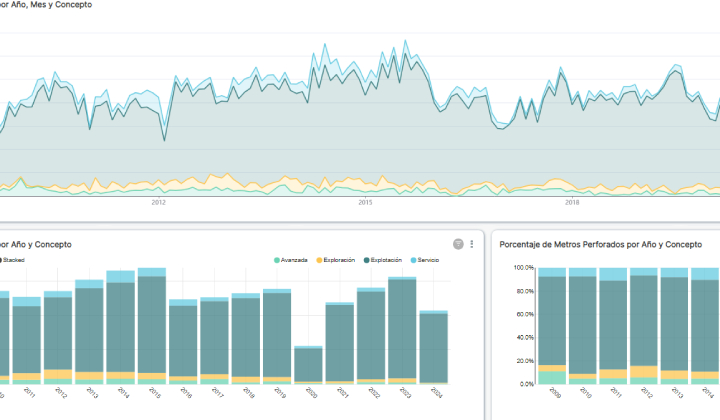Click the '40.0%' axis label
The image size is (720, 420).
[525, 337]
